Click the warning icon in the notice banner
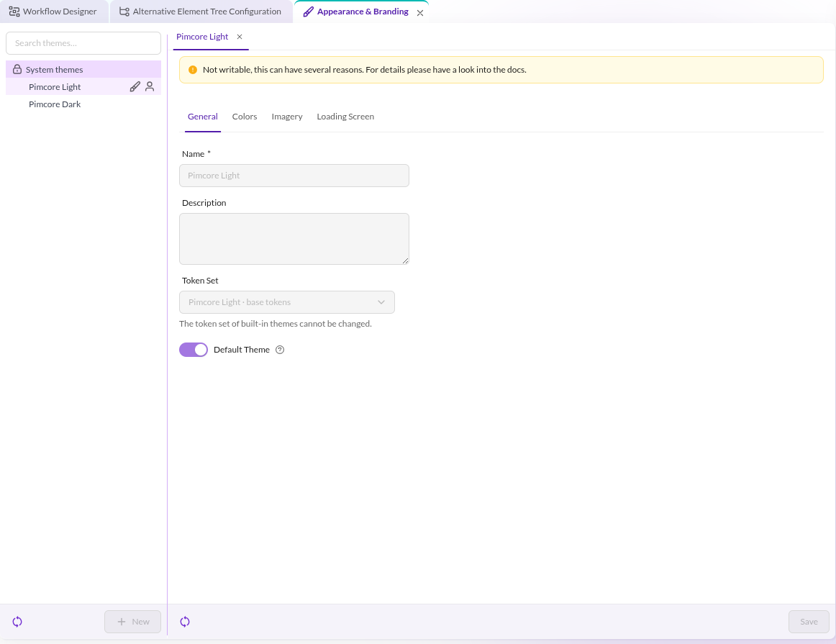Screen dimensions: 836x644 [x=193, y=70]
